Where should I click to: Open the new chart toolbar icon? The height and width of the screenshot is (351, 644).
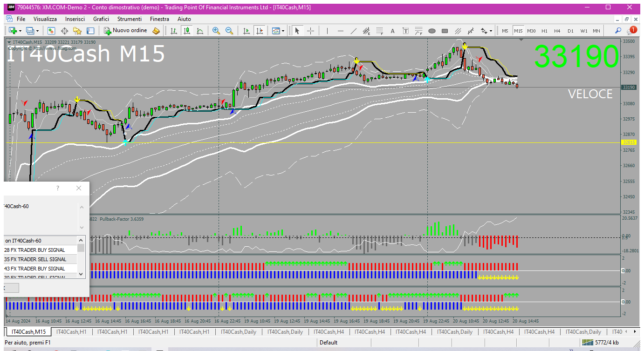[x=13, y=31]
